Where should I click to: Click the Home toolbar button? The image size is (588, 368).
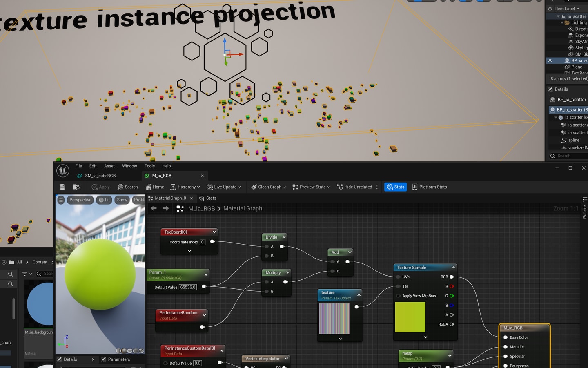pos(155,187)
